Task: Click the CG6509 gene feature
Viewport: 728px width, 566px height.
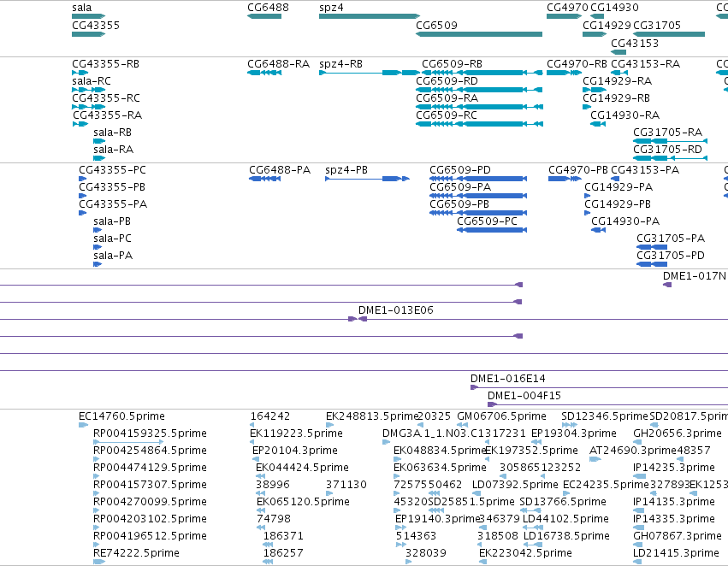Action: coord(479,34)
